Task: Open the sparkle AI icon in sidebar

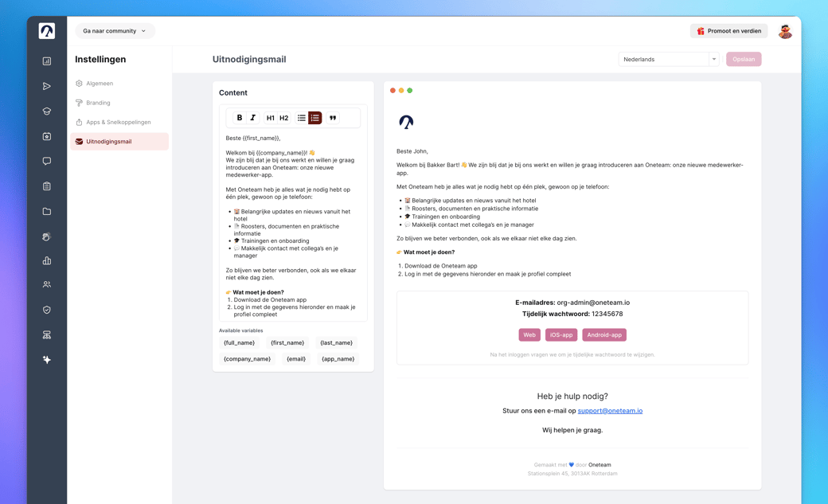Action: [x=47, y=360]
